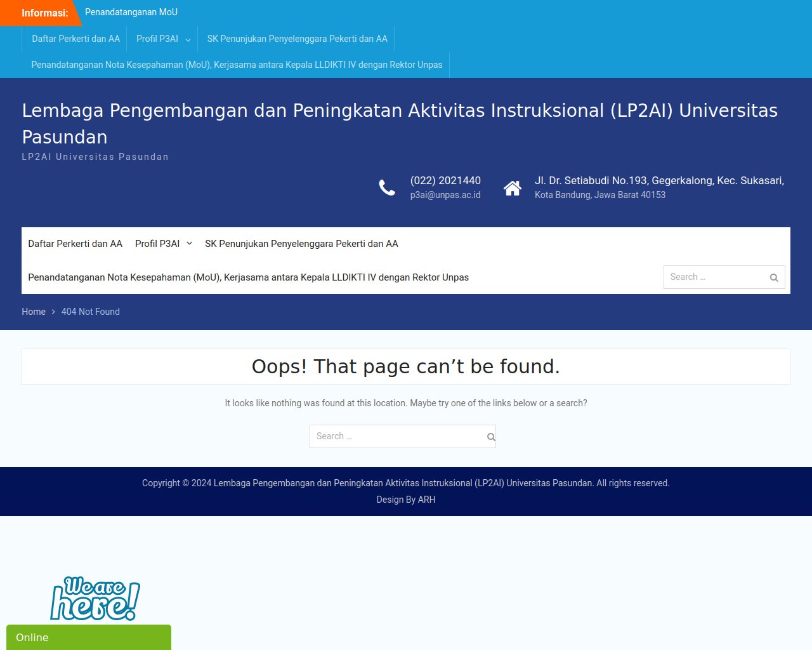Click address Jl. Dr. Setiabudi No.193 text
This screenshot has height=650, width=812.
click(x=659, y=180)
